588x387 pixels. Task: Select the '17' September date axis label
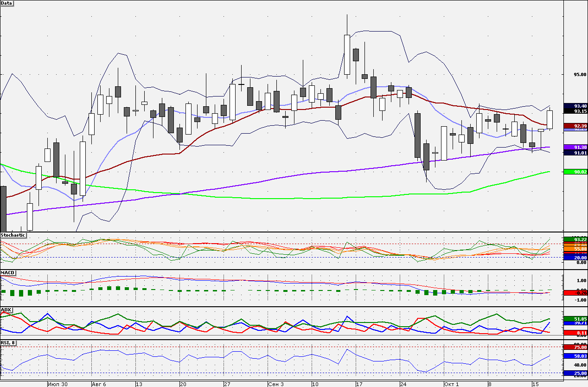click(359, 384)
